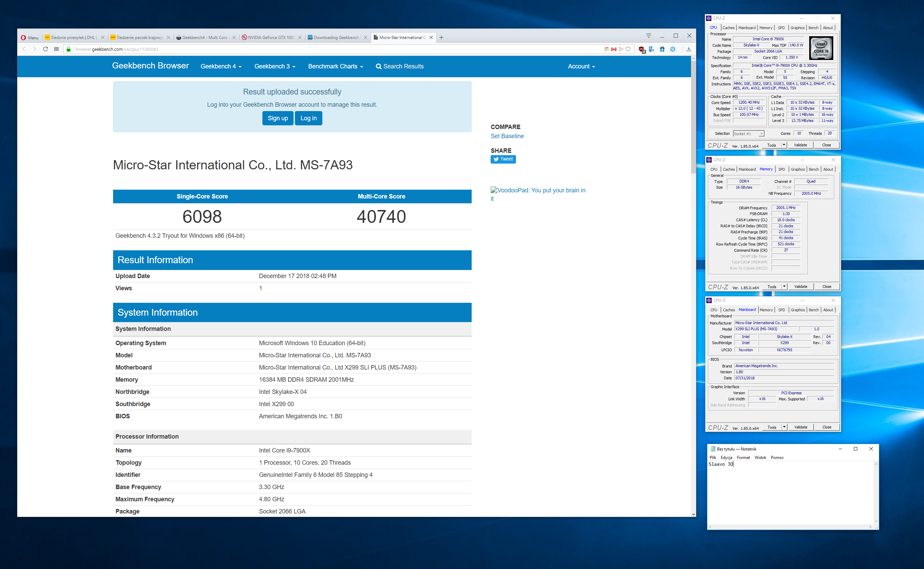Switch to the Downloading Geekbench tab
Screen dimensions: 924x569
coord(337,37)
